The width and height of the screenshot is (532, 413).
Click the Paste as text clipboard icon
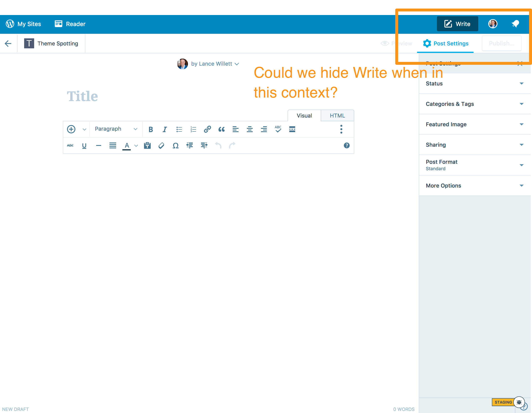click(x=147, y=145)
